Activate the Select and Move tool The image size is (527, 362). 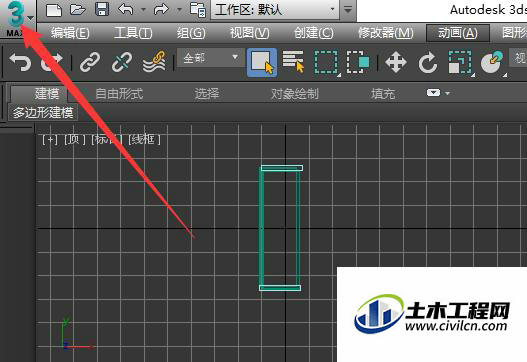pyautogui.click(x=396, y=63)
